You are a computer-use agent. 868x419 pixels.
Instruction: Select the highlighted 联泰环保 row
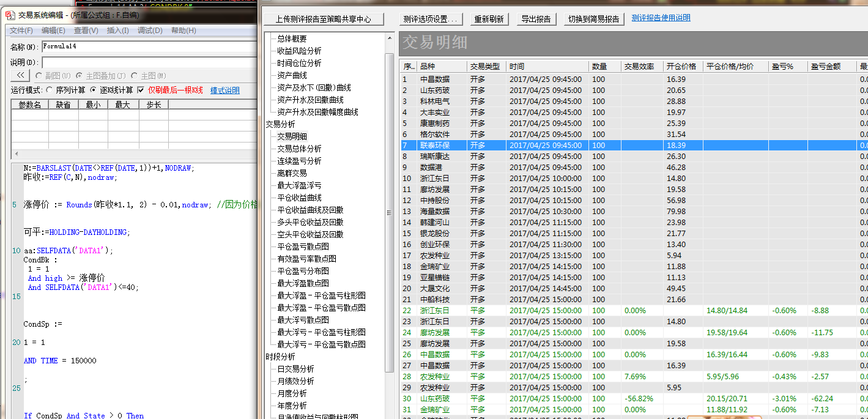click(x=634, y=145)
